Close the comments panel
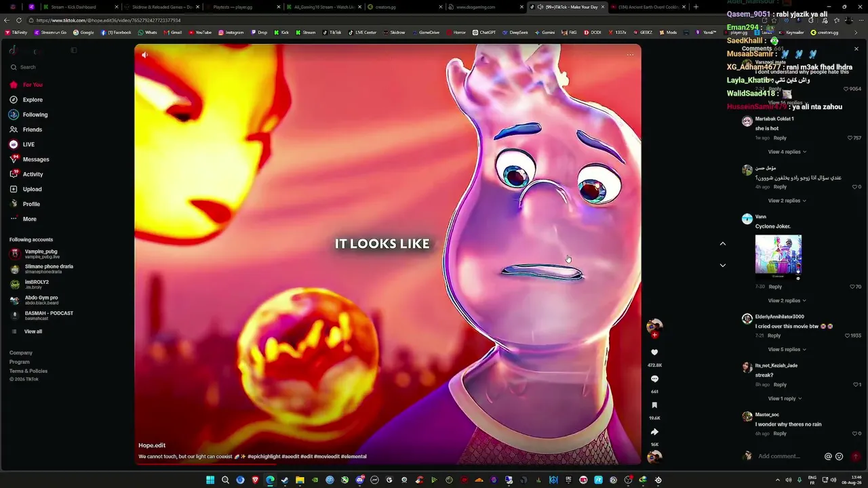Screen dimensions: 868x488 pos(856,49)
